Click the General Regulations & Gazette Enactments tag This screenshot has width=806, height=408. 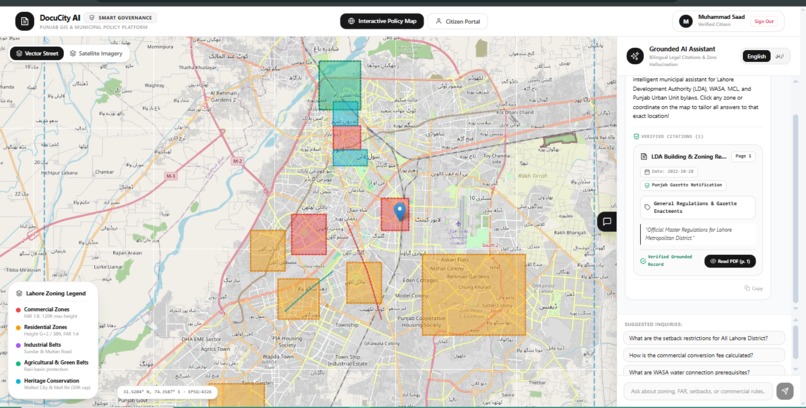click(698, 207)
